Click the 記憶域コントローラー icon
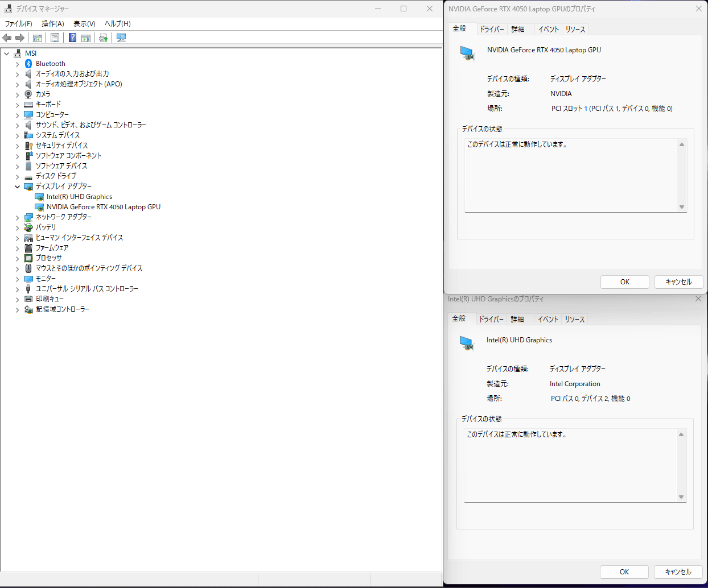Viewport: 708px width, 588px height. click(x=28, y=309)
